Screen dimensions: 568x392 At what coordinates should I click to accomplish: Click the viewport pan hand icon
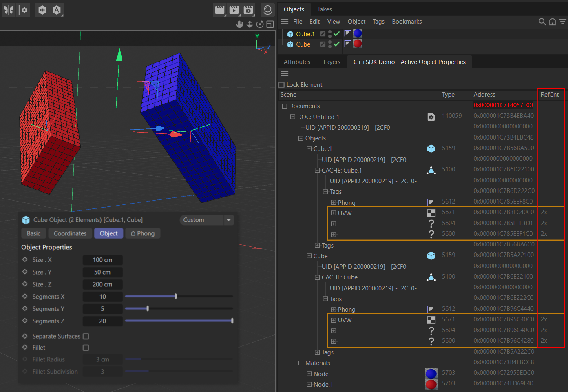(239, 24)
